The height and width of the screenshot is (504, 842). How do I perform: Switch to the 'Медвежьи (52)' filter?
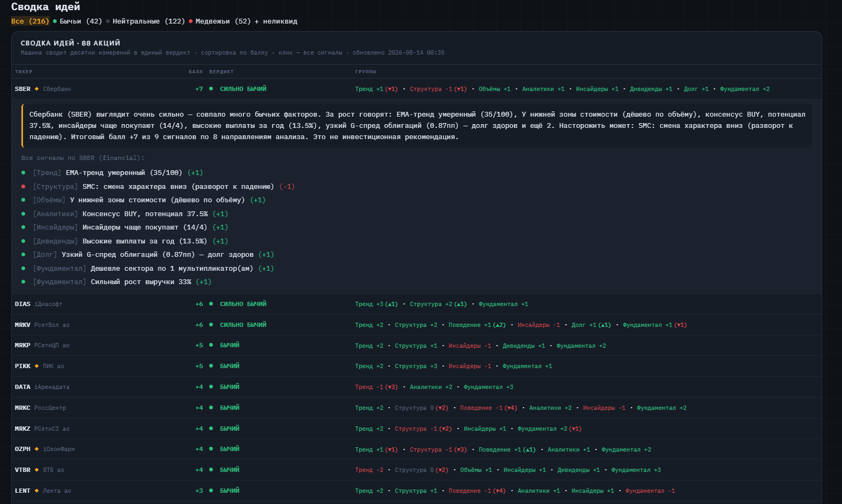coord(220,21)
